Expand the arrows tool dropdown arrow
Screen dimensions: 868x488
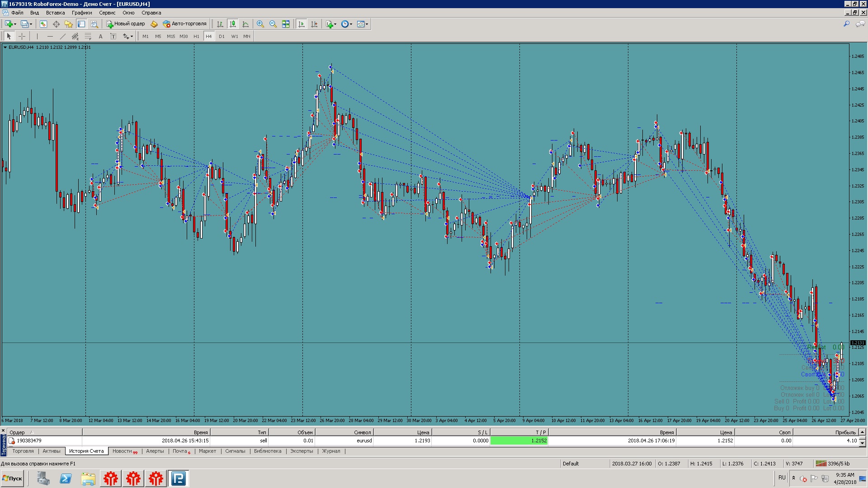[132, 36]
